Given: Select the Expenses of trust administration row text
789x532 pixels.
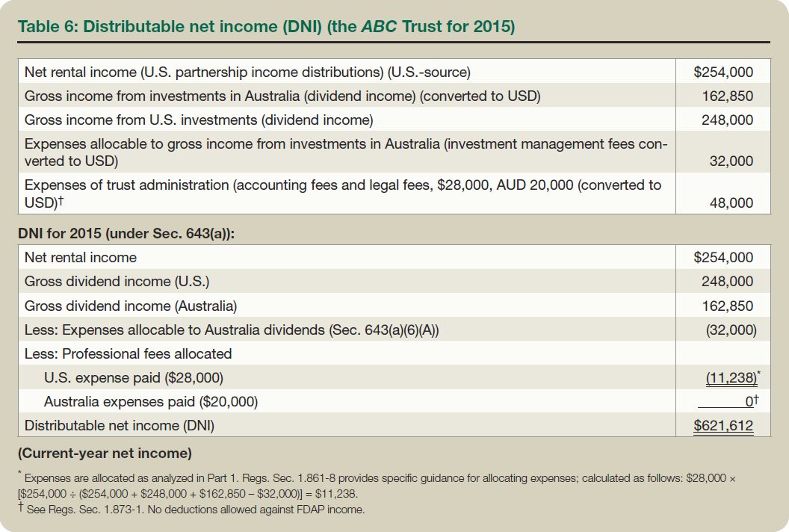Looking at the screenshot, I should [342, 193].
